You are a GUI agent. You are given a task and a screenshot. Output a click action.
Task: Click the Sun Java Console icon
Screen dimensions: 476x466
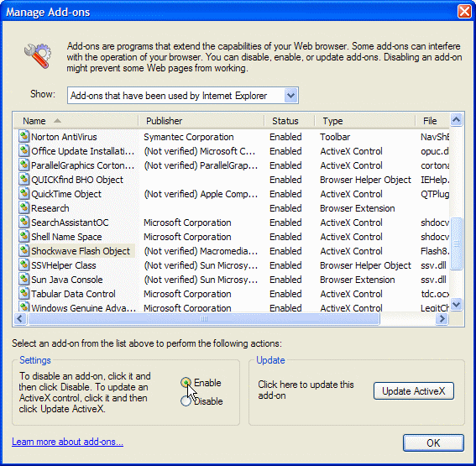(24, 280)
